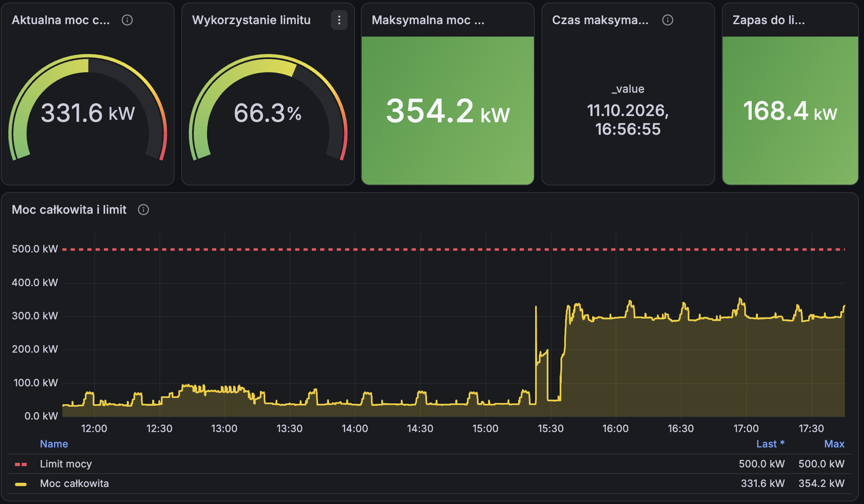Open color picker for Moc całkowita swatch
The height and width of the screenshot is (504, 864).
pos(21,484)
